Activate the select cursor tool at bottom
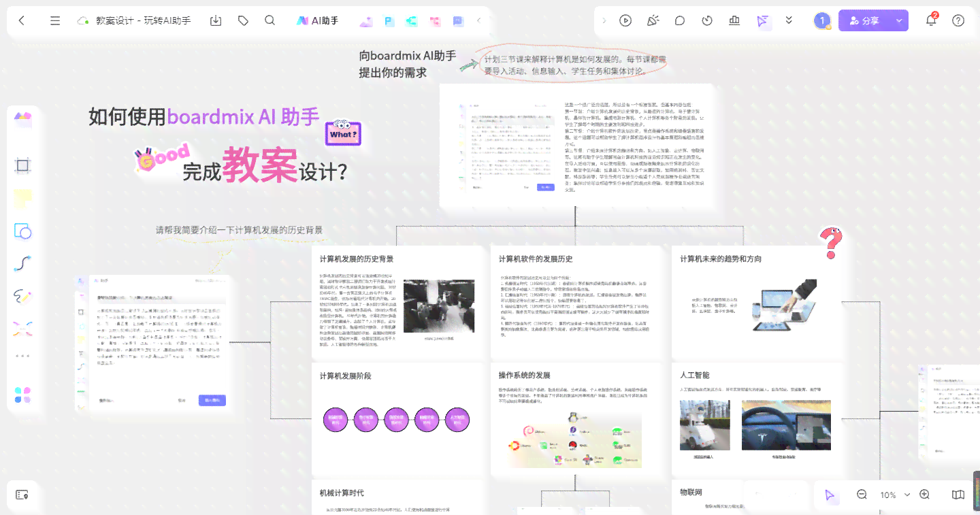This screenshot has width=980, height=515. [x=830, y=495]
